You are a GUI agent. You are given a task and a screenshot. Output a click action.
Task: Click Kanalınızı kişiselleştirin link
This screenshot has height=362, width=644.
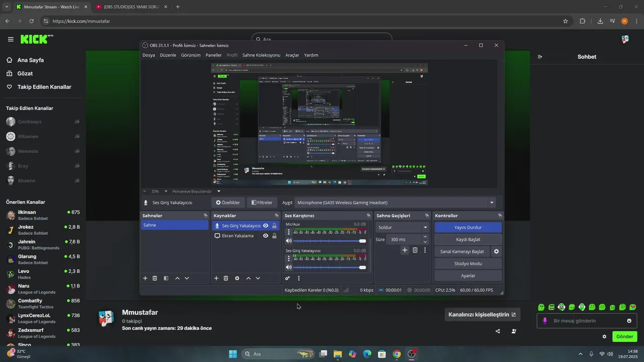pyautogui.click(x=482, y=315)
